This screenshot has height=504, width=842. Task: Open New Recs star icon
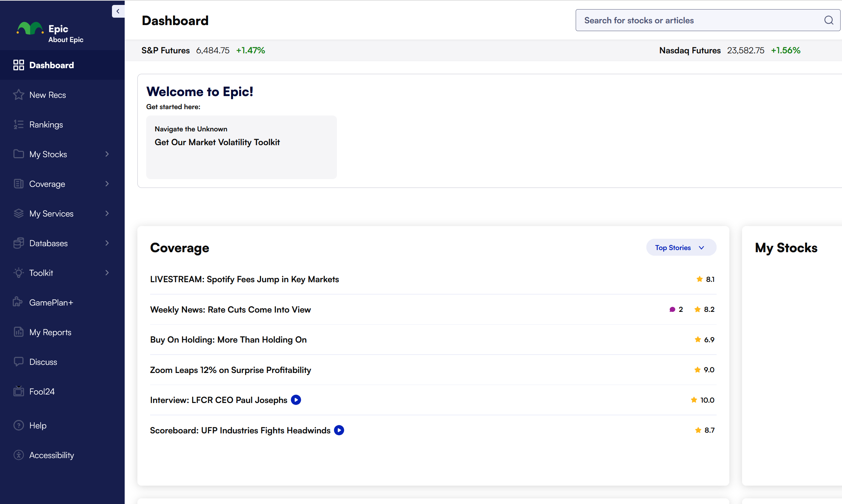coord(19,95)
